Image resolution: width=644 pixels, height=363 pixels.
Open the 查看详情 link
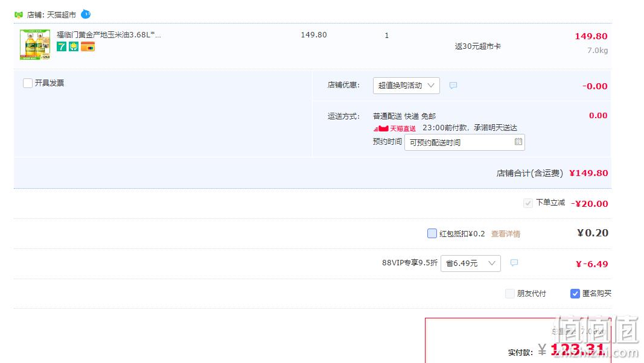tap(506, 234)
